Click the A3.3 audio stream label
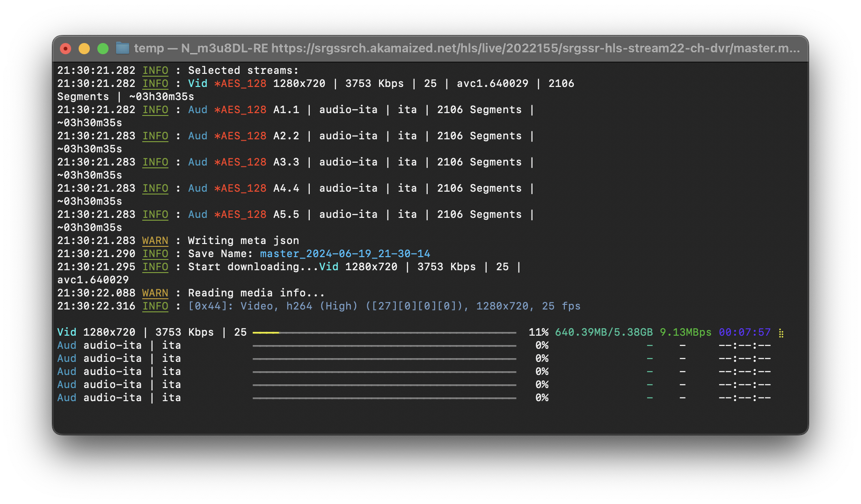The width and height of the screenshot is (861, 504). 286,162
